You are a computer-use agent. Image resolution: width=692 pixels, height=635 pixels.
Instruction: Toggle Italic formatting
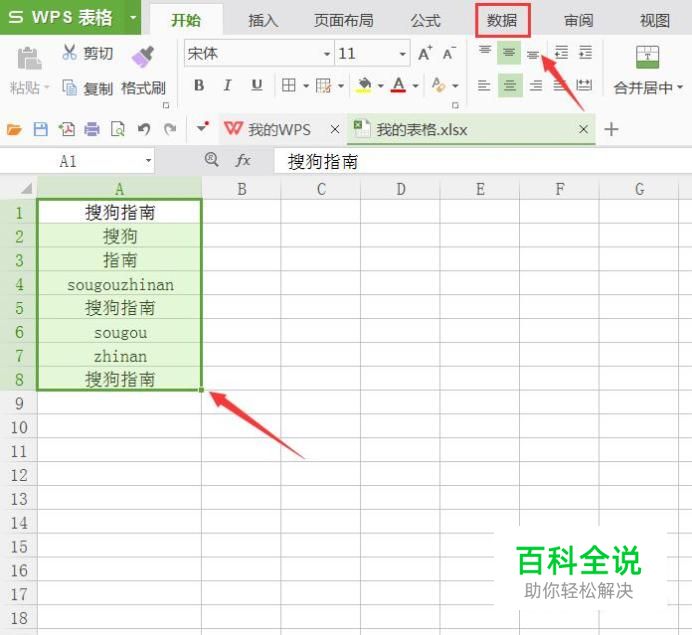click(x=227, y=85)
